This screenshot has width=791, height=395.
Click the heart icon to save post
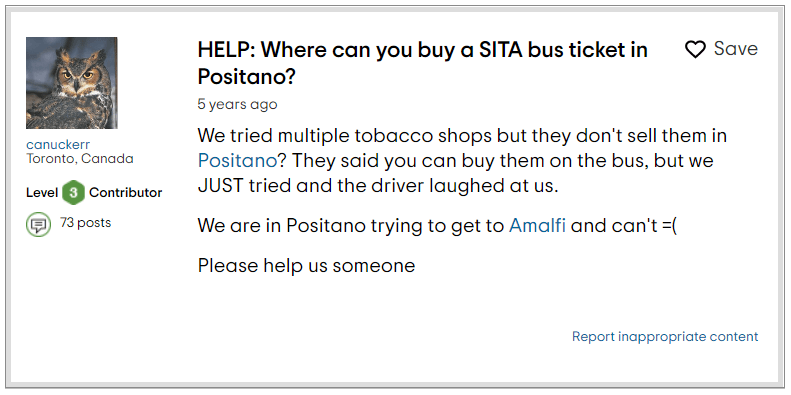[x=695, y=49]
